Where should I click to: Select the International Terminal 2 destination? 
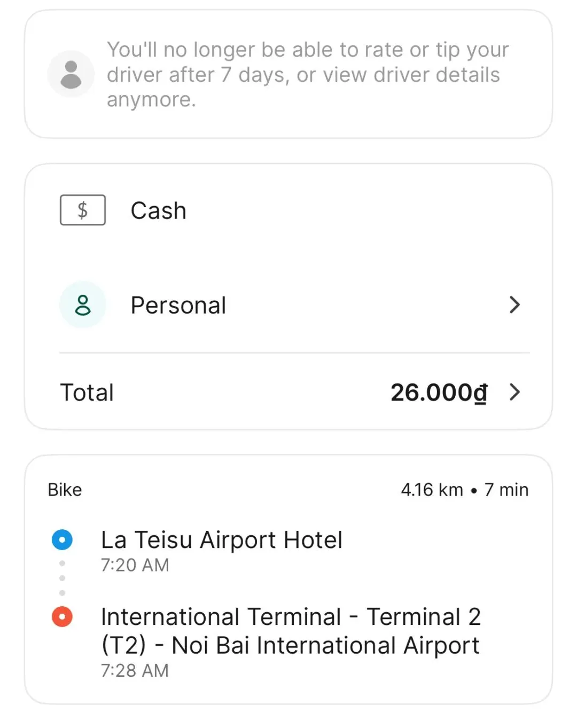291,617
